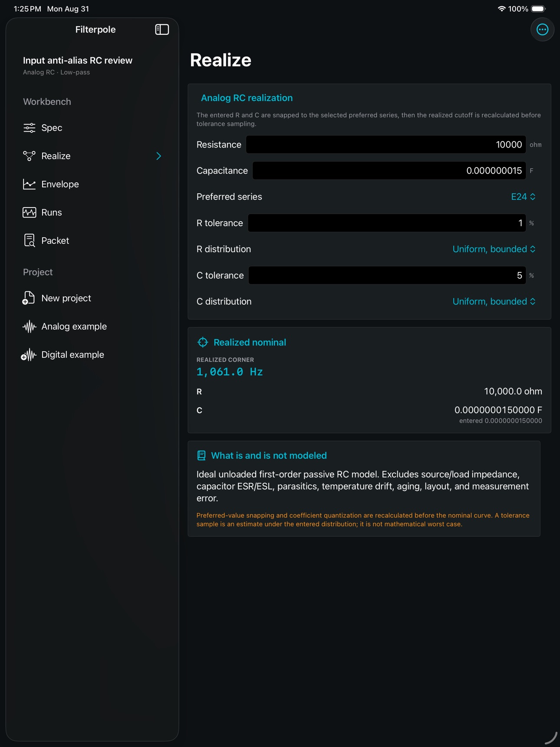Click the Spec sliders icon

(x=29, y=128)
